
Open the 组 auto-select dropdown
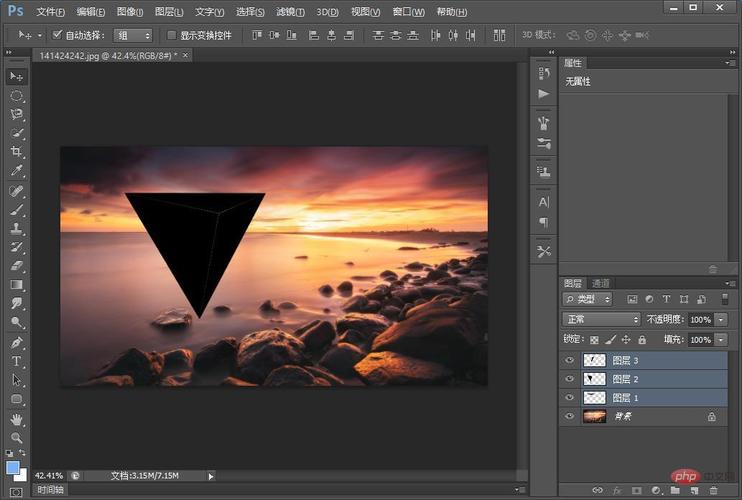pos(133,35)
